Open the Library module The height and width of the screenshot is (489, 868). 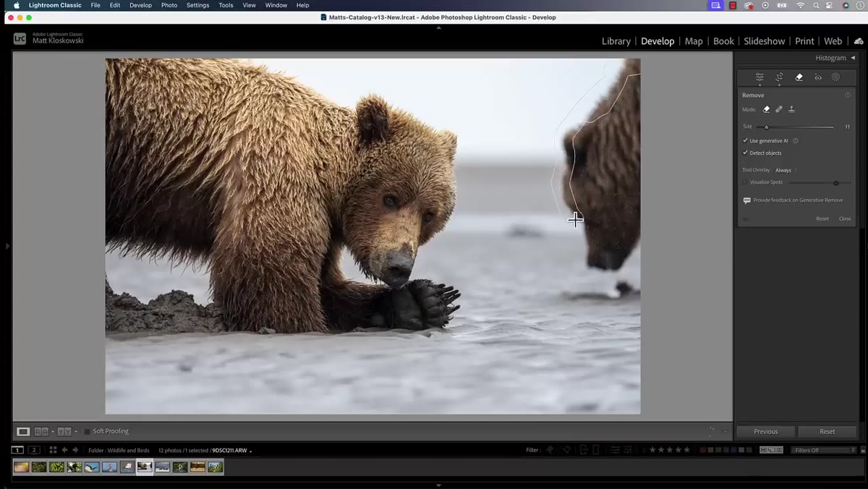pyautogui.click(x=616, y=41)
